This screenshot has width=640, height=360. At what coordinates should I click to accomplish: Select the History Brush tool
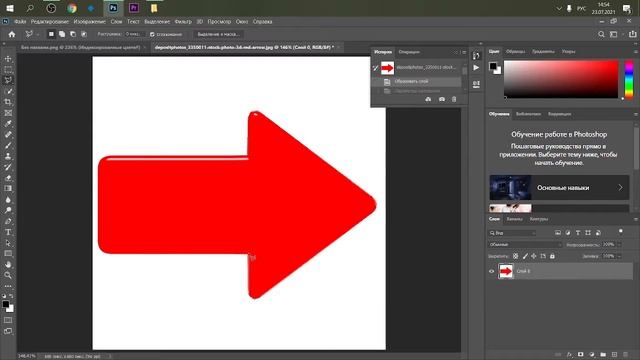[x=8, y=167]
